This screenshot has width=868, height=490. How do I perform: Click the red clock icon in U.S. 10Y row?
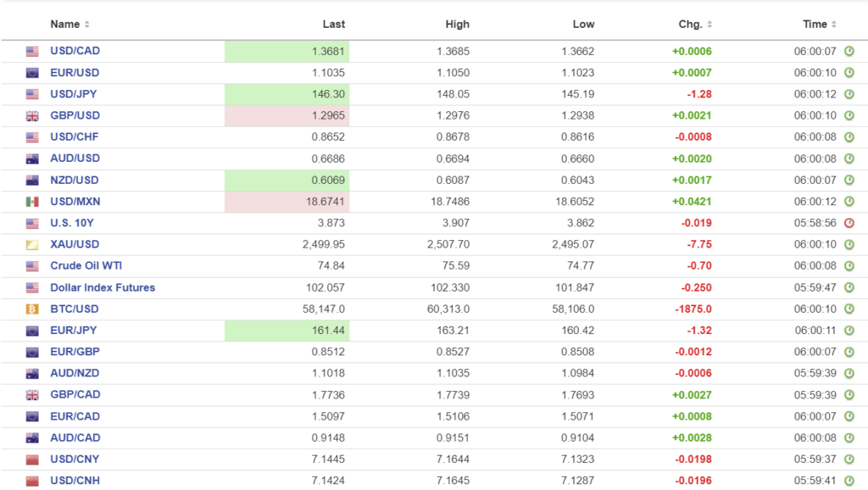click(x=849, y=223)
